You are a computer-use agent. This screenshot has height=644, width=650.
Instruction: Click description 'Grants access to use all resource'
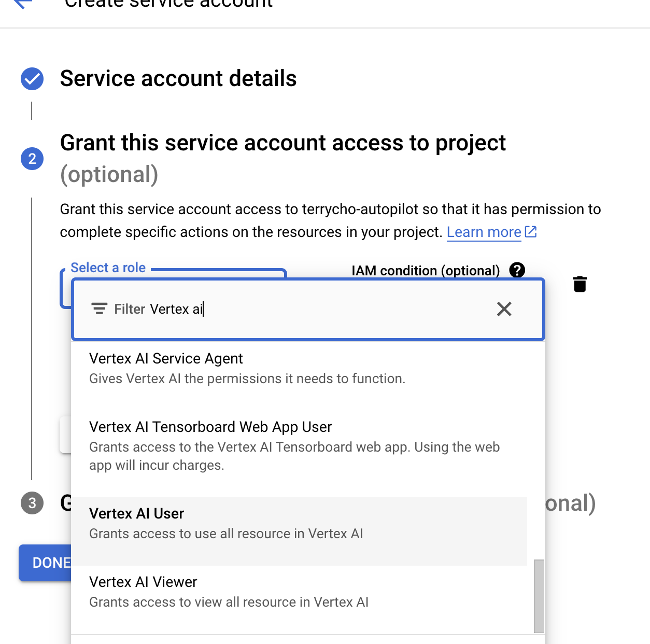(x=226, y=534)
